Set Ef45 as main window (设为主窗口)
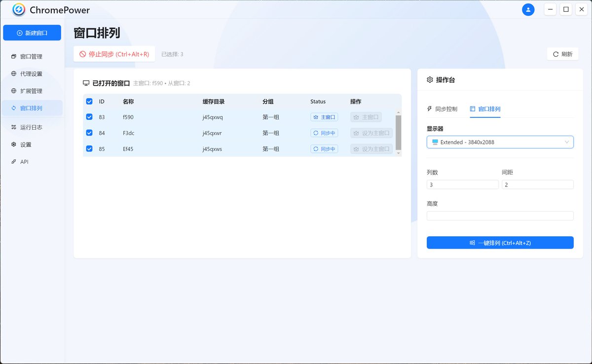This screenshot has height=364, width=592. pos(371,149)
